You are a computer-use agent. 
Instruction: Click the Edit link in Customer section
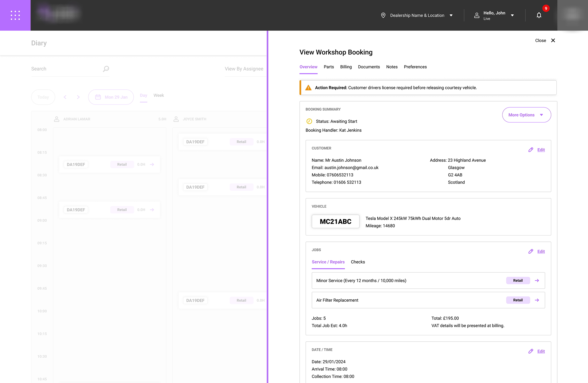pos(541,150)
